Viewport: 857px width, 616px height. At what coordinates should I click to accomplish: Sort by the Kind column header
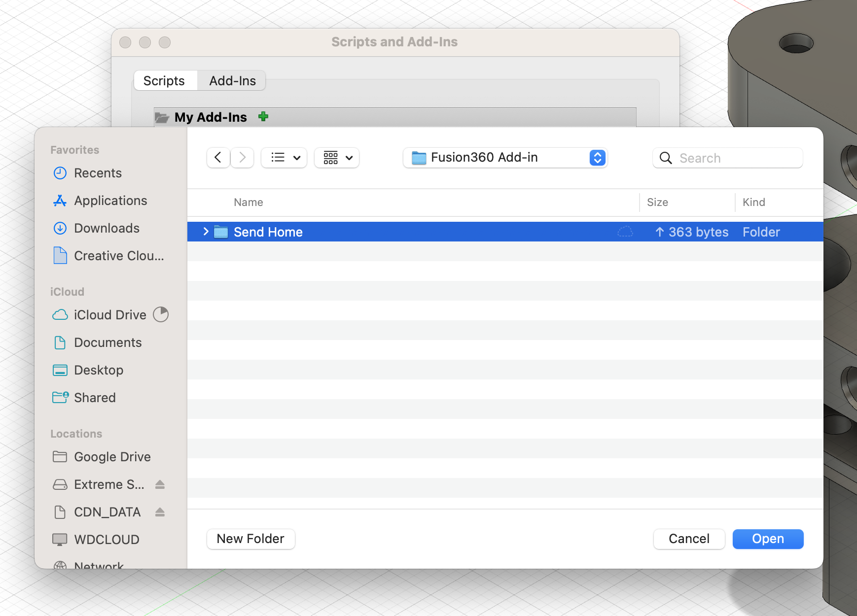click(754, 203)
